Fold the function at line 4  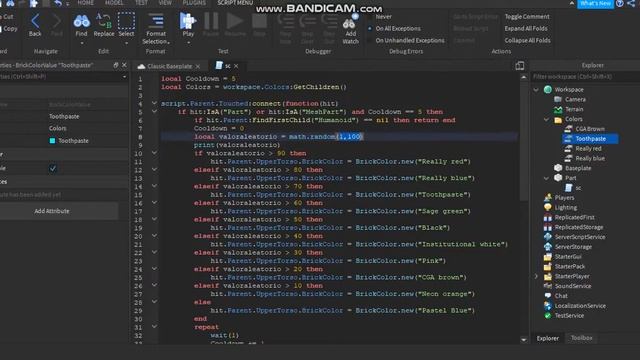(154, 103)
